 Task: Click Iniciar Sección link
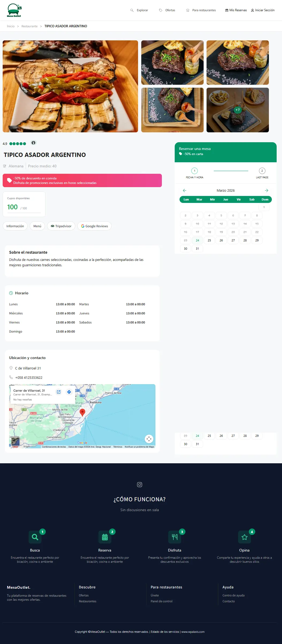263,10
